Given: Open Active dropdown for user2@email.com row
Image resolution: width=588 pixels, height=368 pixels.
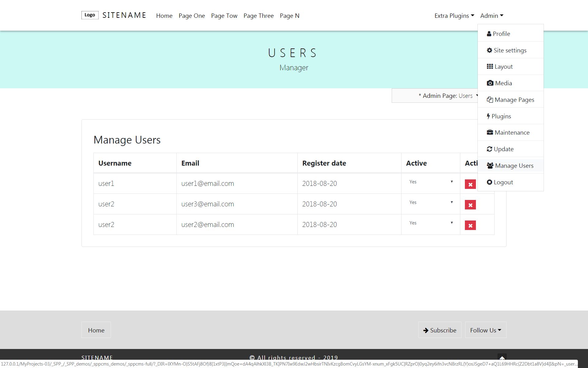Looking at the screenshot, I should point(431,223).
